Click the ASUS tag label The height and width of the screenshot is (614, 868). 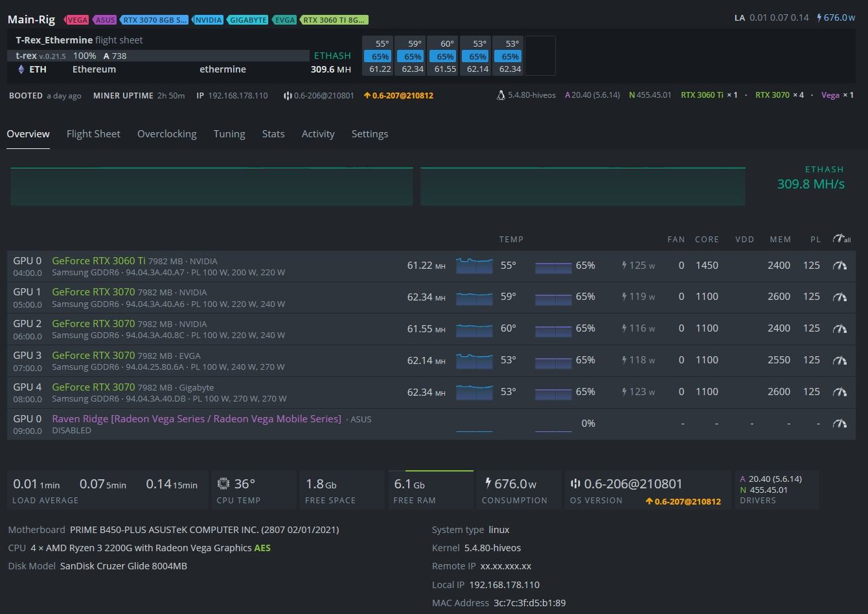pyautogui.click(x=104, y=20)
